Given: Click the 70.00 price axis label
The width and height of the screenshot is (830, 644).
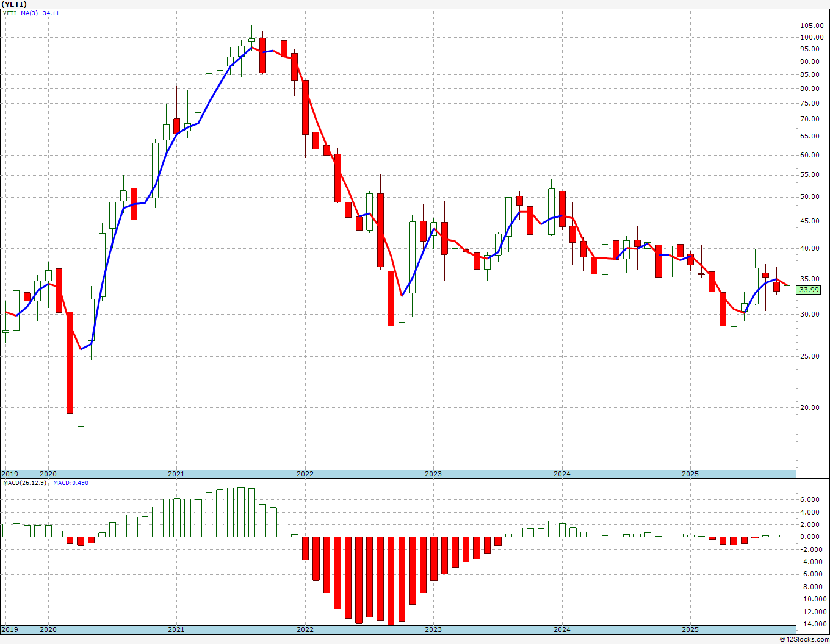Looking at the screenshot, I should (x=811, y=120).
